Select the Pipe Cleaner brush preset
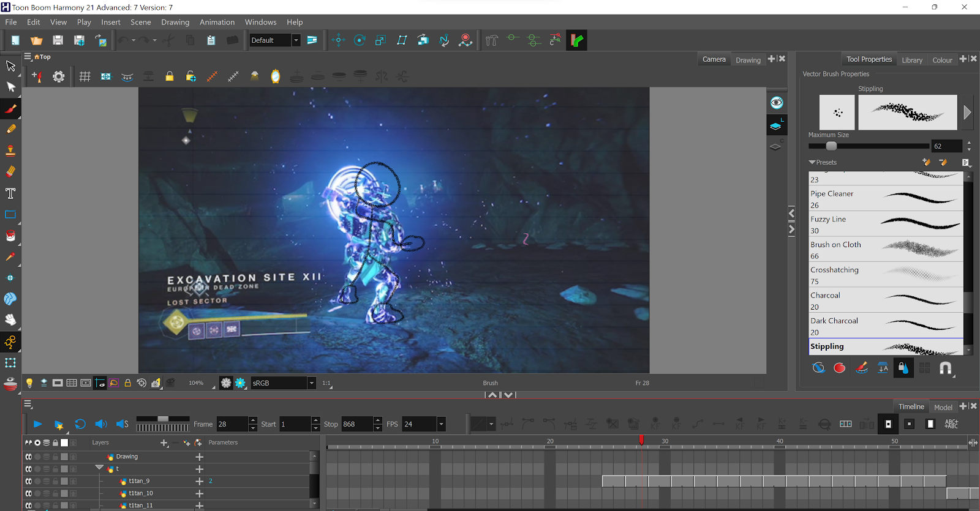The height and width of the screenshot is (511, 980). pyautogui.click(x=886, y=199)
